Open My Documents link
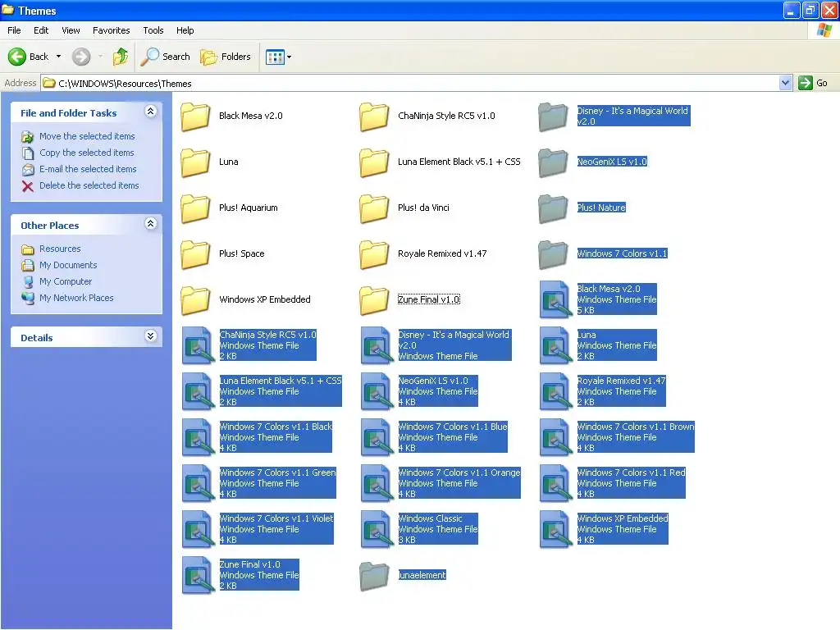Viewport: 840px width, 630px height. pos(68,265)
